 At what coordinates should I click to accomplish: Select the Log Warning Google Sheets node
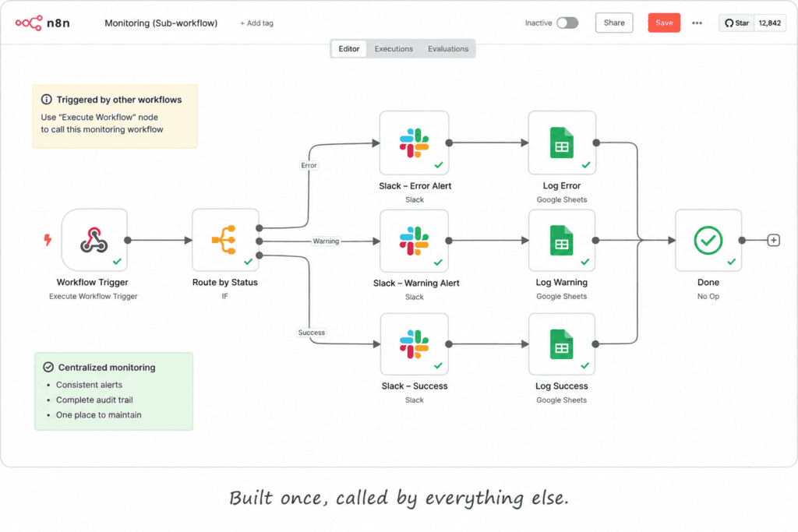tap(562, 241)
